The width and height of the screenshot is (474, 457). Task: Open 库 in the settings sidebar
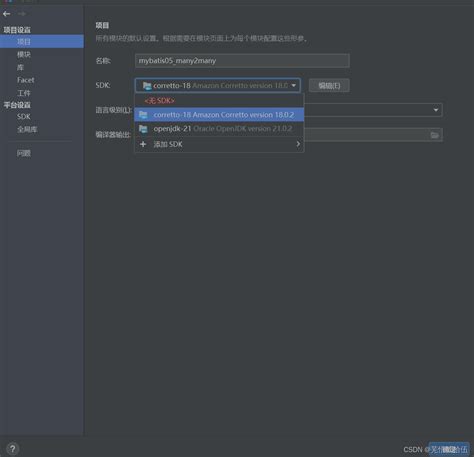20,67
